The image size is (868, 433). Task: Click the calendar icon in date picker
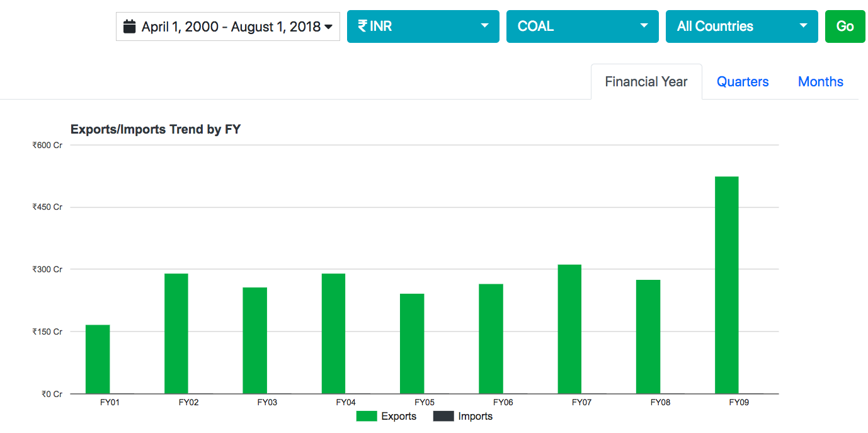(130, 26)
